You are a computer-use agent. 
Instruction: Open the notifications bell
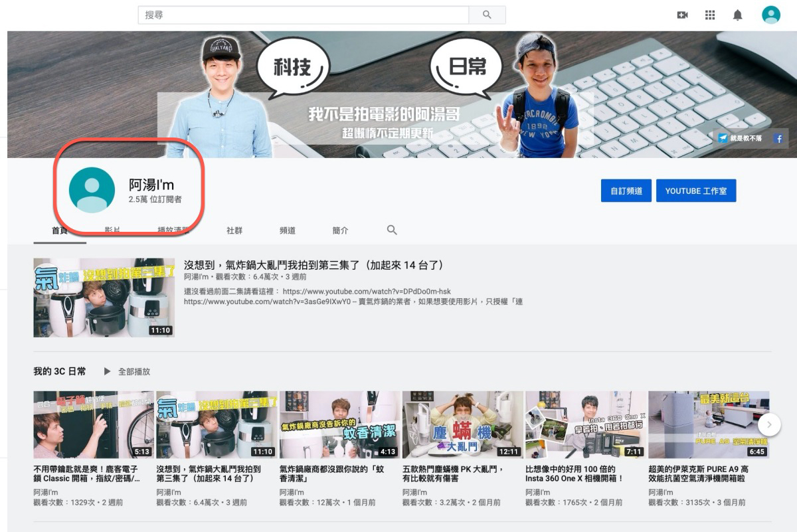point(738,15)
